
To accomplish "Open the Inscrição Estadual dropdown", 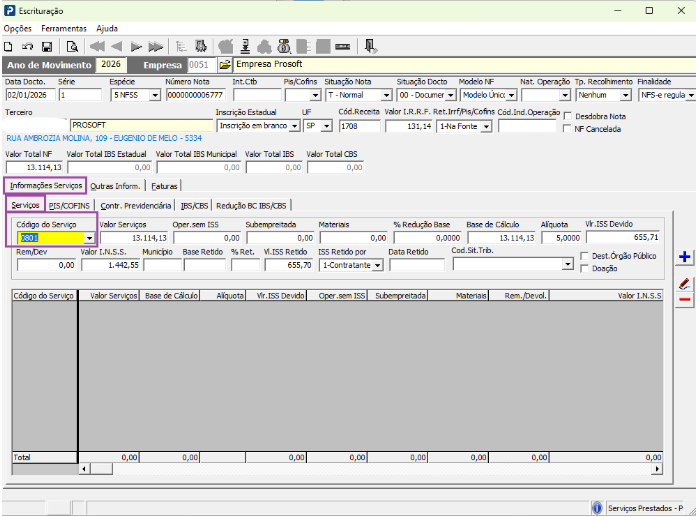I will [x=294, y=126].
